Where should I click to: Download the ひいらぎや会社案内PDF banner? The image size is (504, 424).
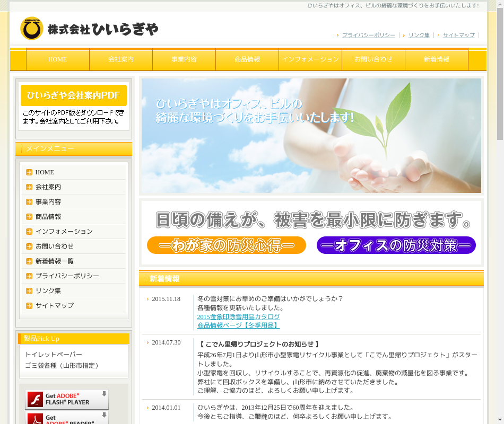[x=74, y=95]
